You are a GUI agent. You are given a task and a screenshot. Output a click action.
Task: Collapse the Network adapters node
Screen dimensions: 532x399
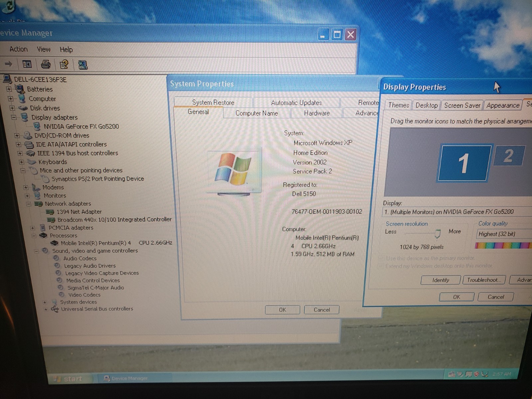point(29,204)
